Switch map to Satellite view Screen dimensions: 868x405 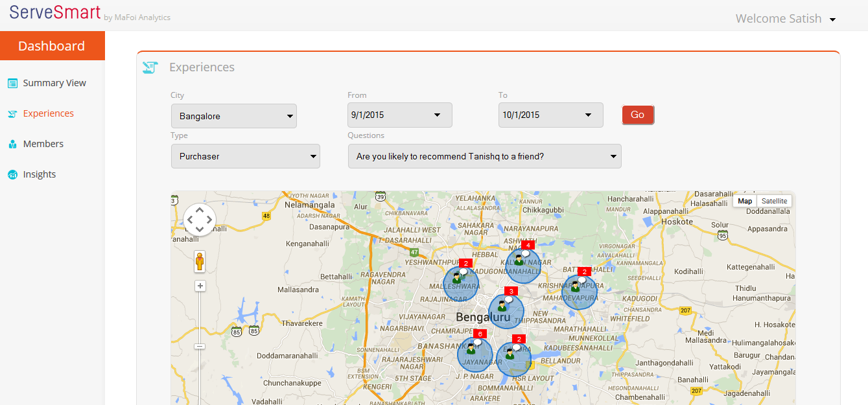pyautogui.click(x=774, y=201)
